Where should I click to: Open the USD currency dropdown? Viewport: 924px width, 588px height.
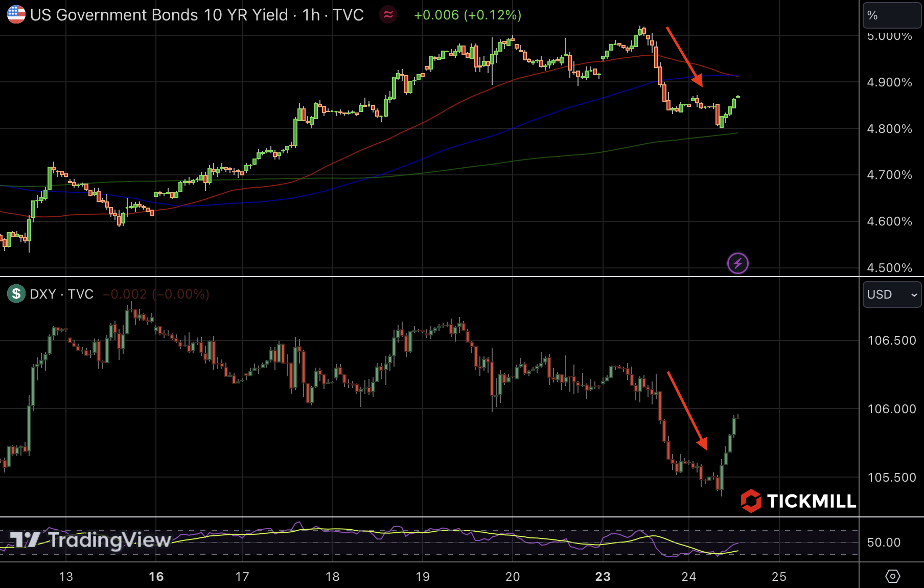[x=892, y=295]
